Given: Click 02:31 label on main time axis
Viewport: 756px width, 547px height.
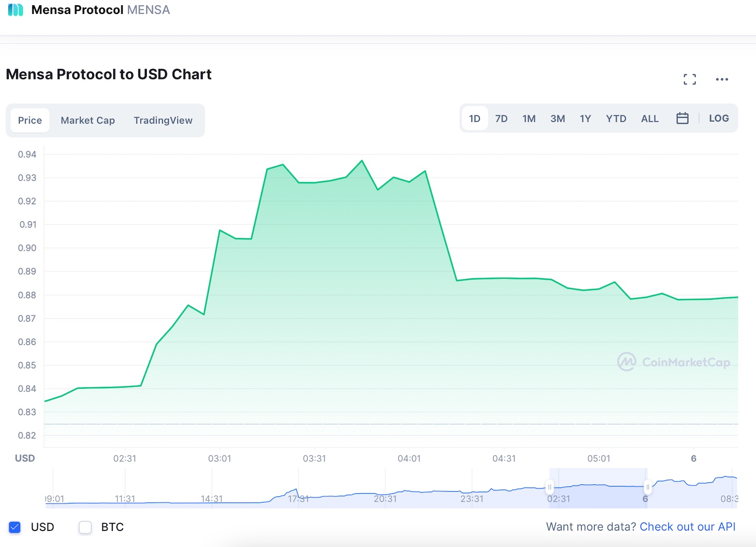Looking at the screenshot, I should (x=125, y=459).
